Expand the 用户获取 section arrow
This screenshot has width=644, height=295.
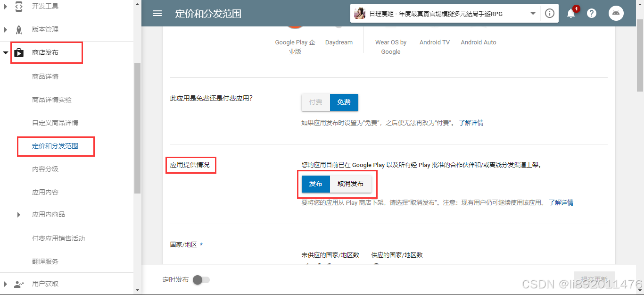[6, 284]
